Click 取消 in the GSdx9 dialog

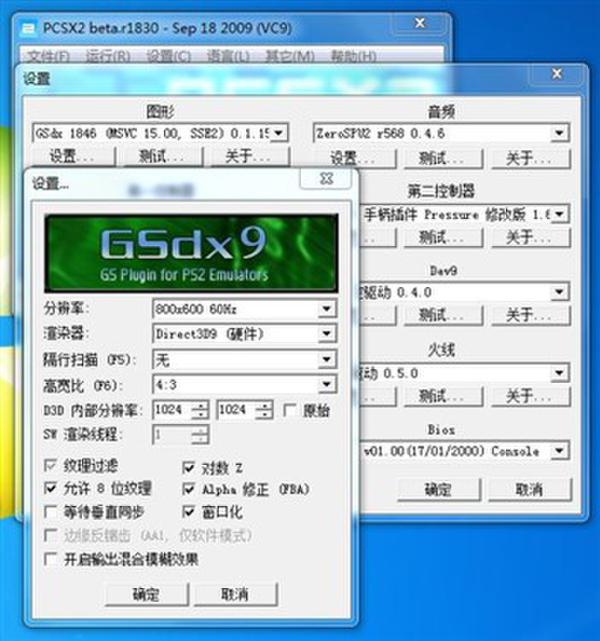pyautogui.click(x=236, y=594)
